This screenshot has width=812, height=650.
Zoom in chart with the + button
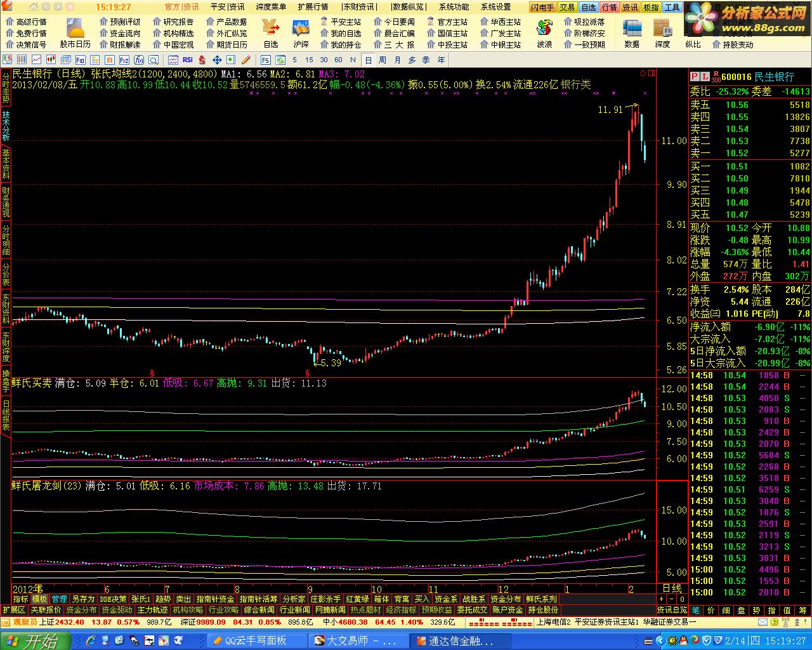click(x=661, y=599)
